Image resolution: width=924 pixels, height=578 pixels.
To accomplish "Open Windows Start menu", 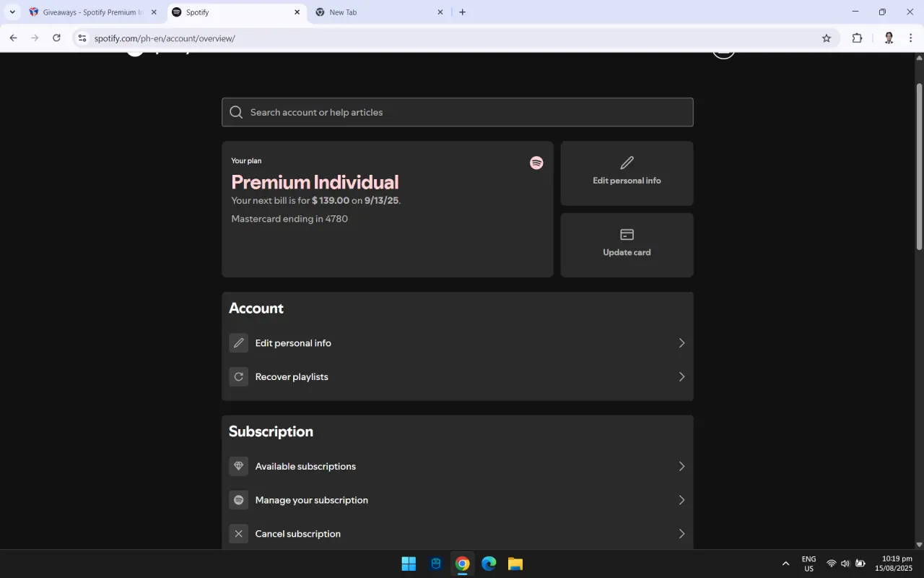I will click(409, 564).
